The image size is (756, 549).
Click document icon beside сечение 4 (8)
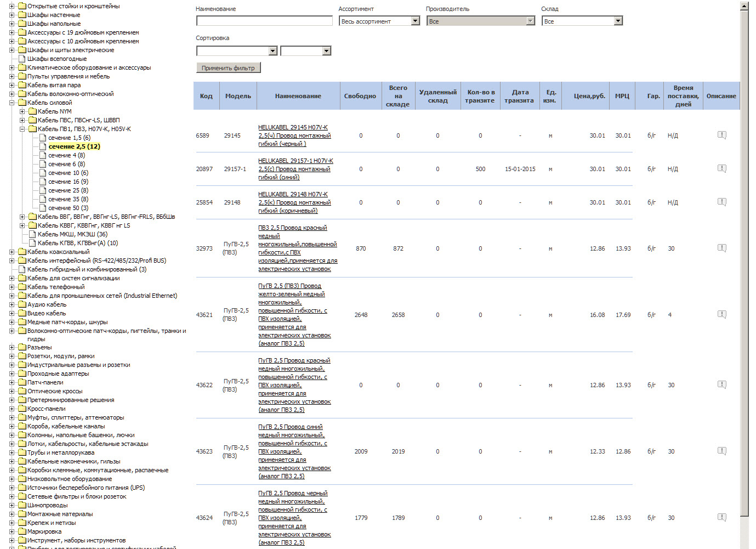(x=43, y=155)
